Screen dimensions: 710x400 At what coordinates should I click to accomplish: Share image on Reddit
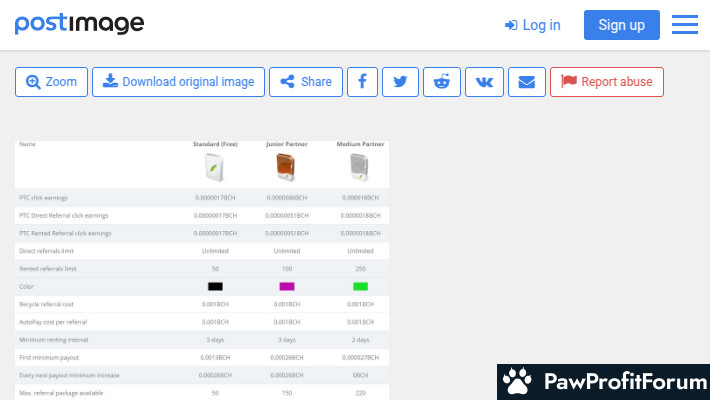(441, 82)
